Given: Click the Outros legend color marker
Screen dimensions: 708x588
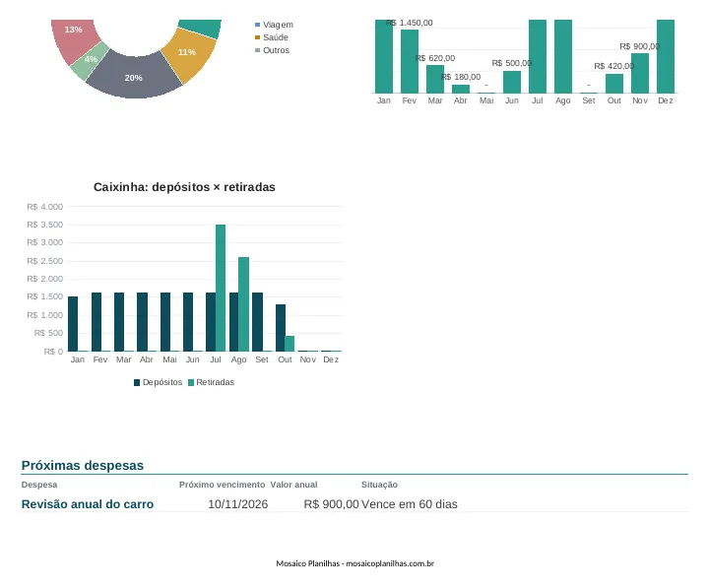Looking at the screenshot, I should pyautogui.click(x=257, y=50).
